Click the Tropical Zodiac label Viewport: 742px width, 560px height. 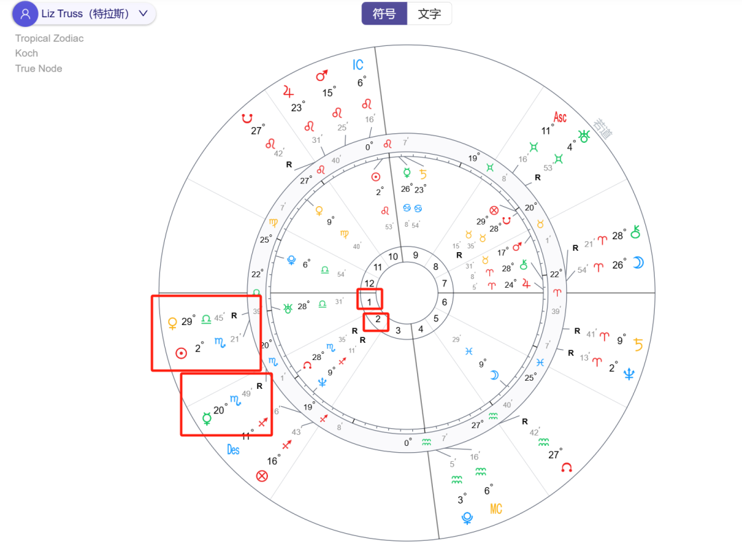pyautogui.click(x=49, y=38)
